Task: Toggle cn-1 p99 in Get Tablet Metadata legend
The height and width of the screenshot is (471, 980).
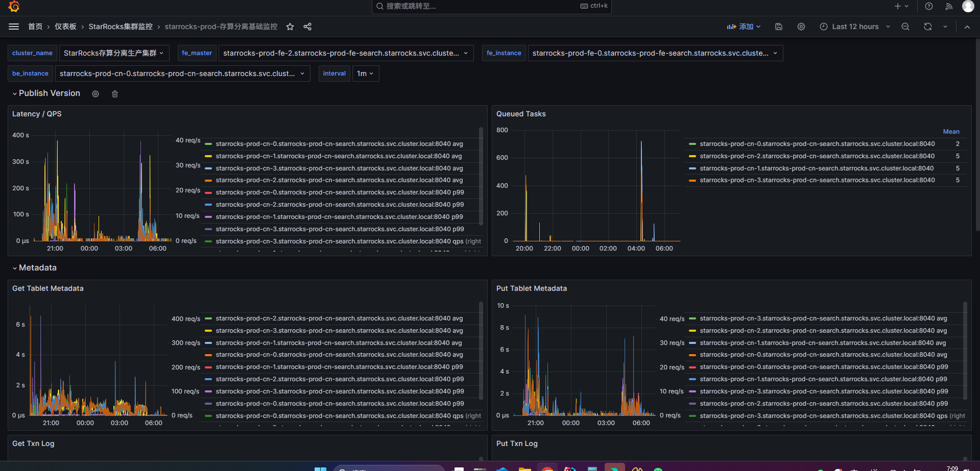Action: tap(340, 367)
